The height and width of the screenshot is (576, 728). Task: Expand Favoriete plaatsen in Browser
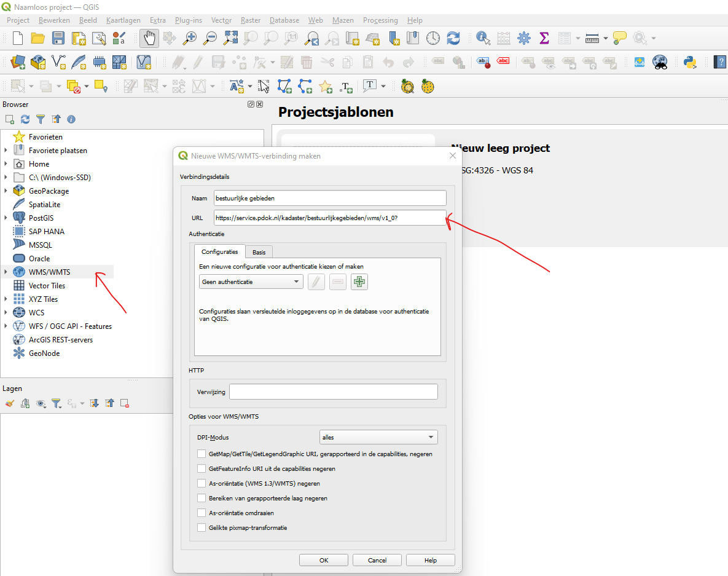[x=6, y=150]
